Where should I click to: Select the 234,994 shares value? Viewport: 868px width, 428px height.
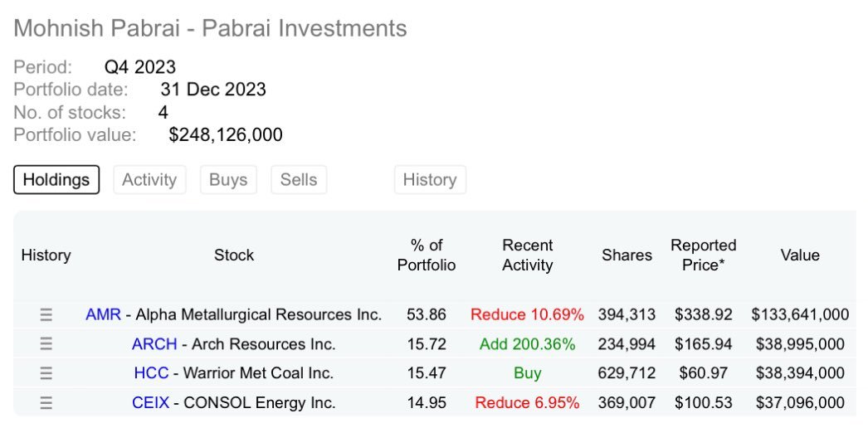point(627,344)
